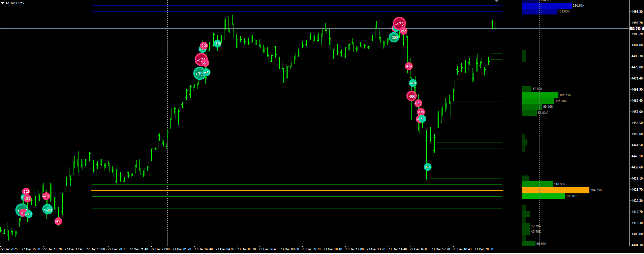Viewport: 644px width, 254px height.
Task: Click the 22 Dec 23:00 time axis label
Action: 160,249
